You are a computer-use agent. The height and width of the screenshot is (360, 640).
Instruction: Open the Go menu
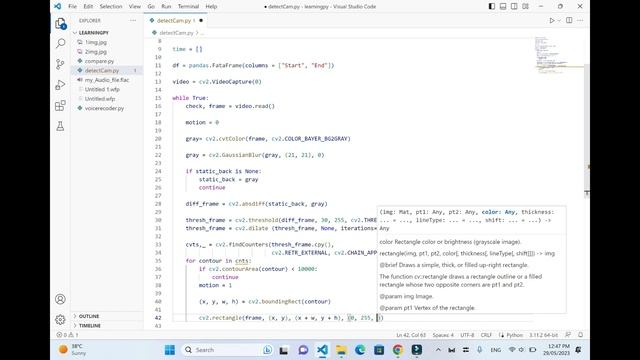(x=151, y=7)
